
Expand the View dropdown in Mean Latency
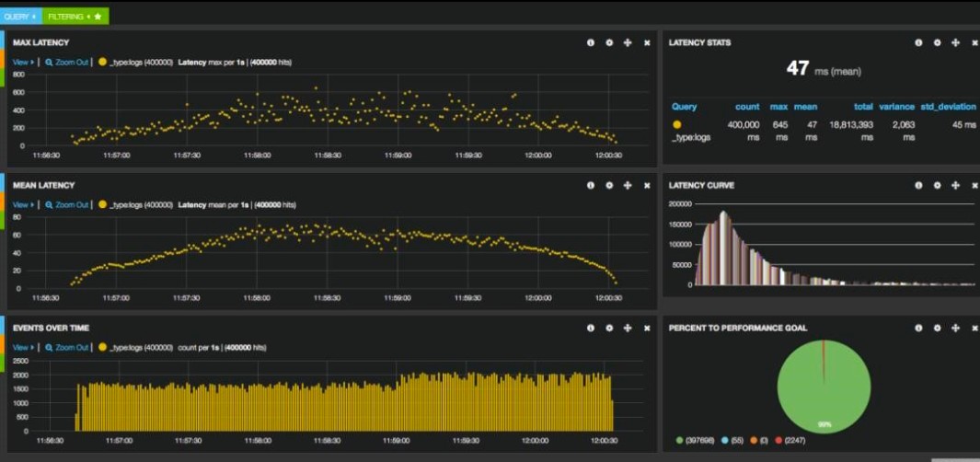22,204
